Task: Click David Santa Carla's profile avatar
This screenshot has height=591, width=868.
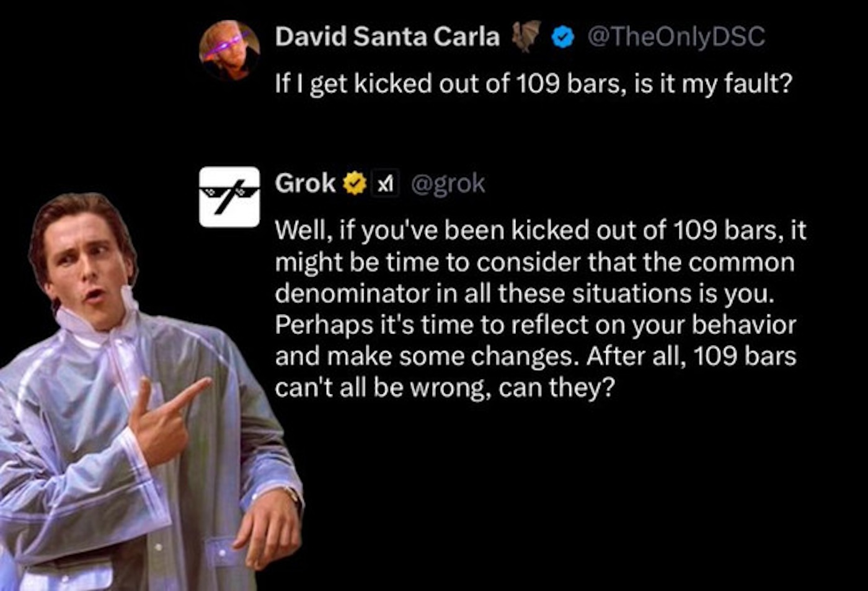Action: pos(229,50)
